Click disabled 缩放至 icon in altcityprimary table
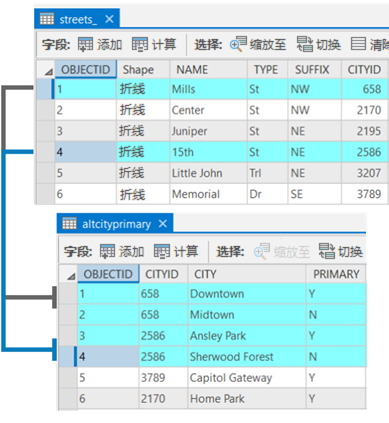Image resolution: width=389 pixels, height=423 pixels. [262, 251]
